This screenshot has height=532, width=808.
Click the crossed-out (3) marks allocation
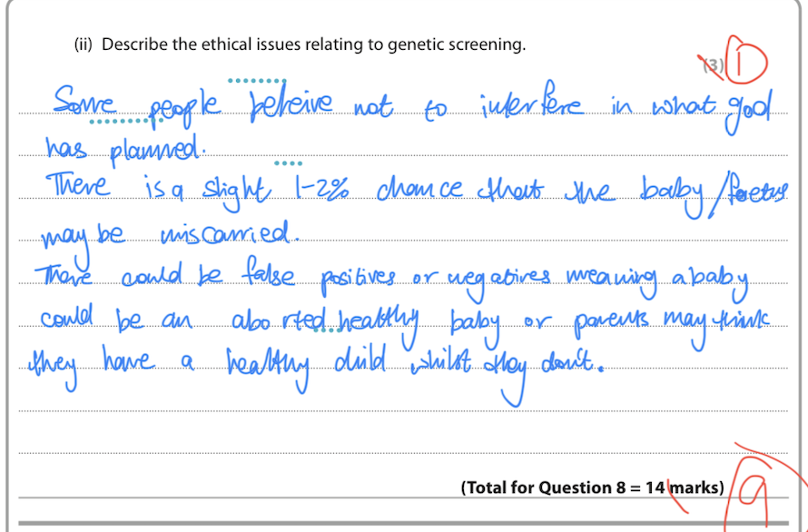714,62
